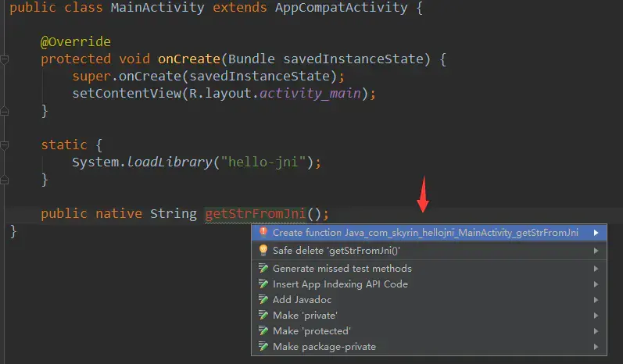Click pencil icon beside Make package-private
Screen dimensions: 623x364
pos(263,346)
